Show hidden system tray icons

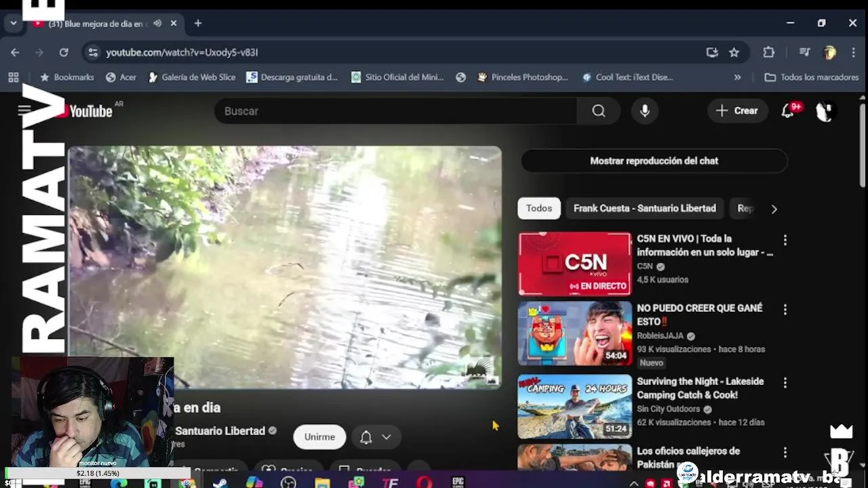coord(634,483)
